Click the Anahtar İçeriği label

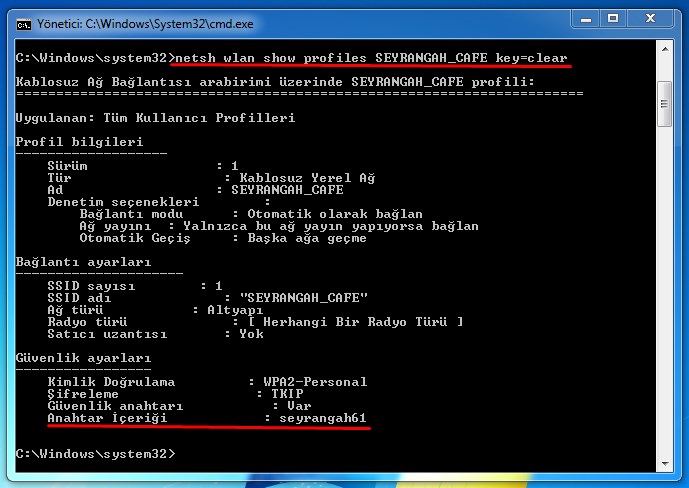pos(105,418)
